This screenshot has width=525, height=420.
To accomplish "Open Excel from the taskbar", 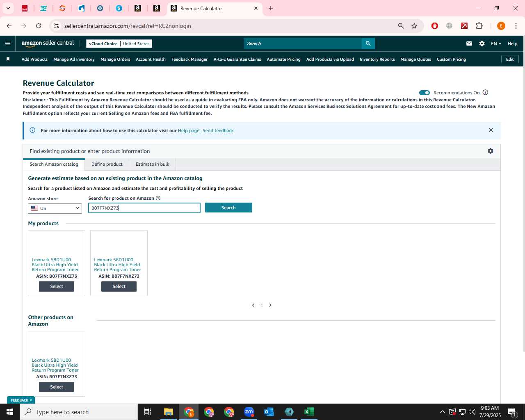I will [309, 412].
